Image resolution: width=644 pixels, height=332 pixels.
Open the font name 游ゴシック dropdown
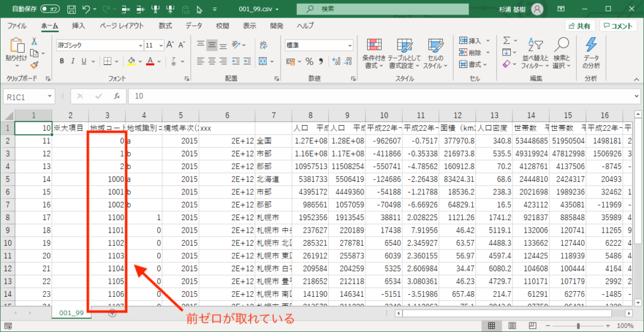click(x=141, y=45)
